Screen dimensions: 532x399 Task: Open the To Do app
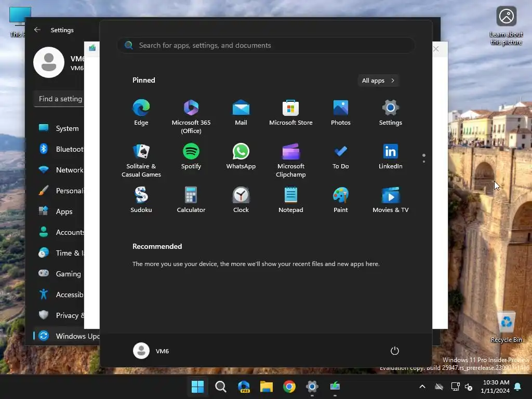pos(341,156)
